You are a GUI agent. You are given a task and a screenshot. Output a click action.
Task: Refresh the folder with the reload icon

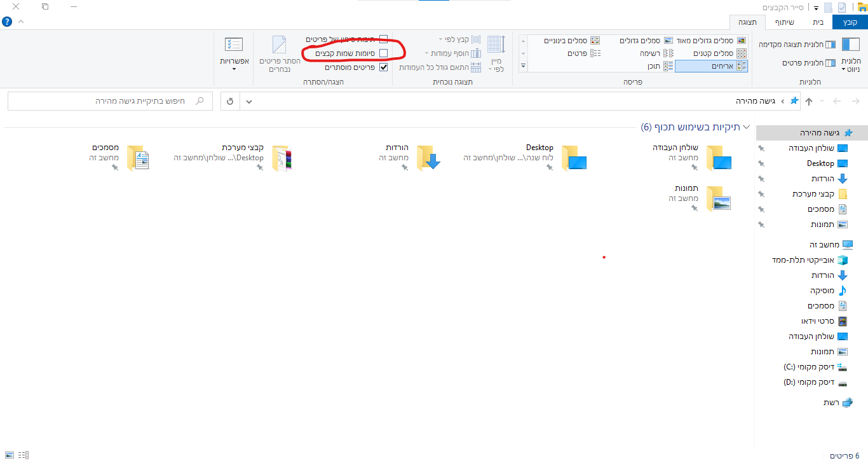[230, 101]
